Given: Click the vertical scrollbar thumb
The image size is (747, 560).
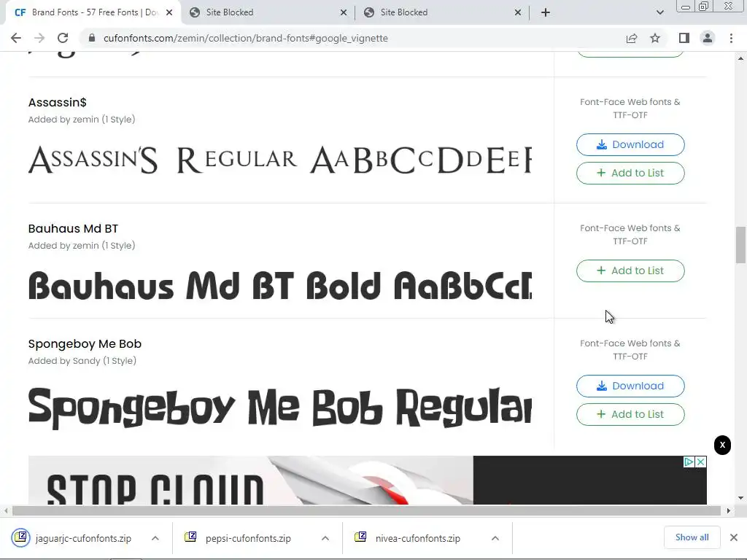Looking at the screenshot, I should [740, 245].
